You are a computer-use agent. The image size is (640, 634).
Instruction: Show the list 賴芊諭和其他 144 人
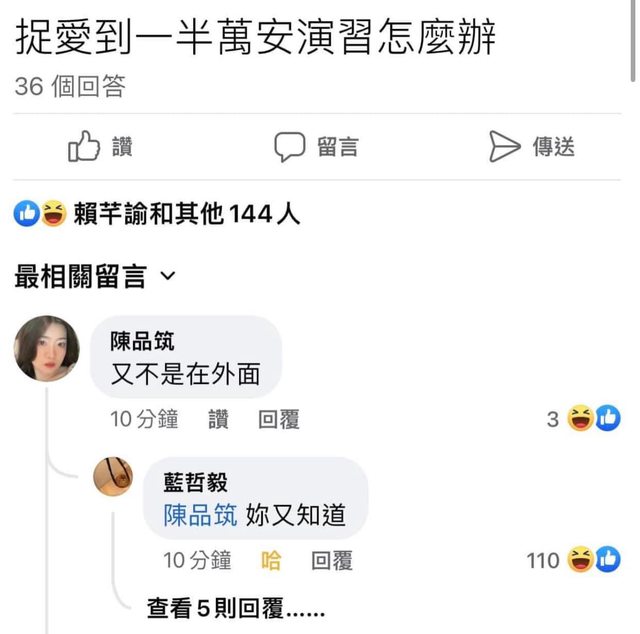click(x=187, y=214)
